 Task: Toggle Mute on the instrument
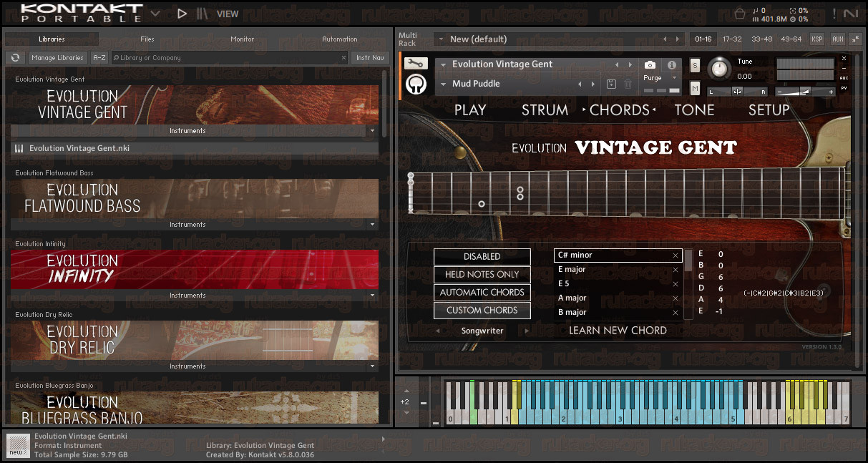point(695,88)
